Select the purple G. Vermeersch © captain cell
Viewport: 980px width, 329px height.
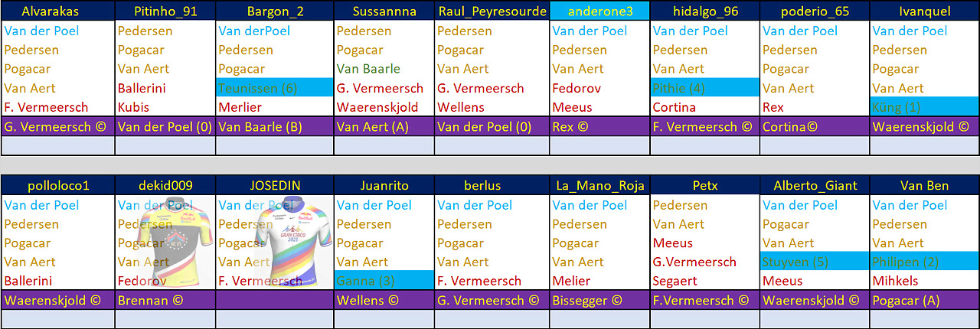tap(58, 127)
